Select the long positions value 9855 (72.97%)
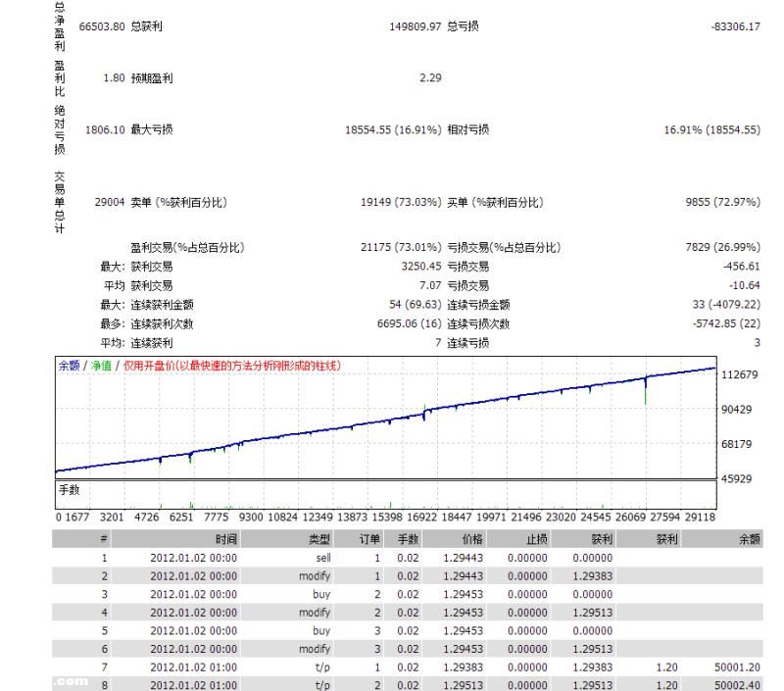This screenshot has width=784, height=691. (723, 203)
